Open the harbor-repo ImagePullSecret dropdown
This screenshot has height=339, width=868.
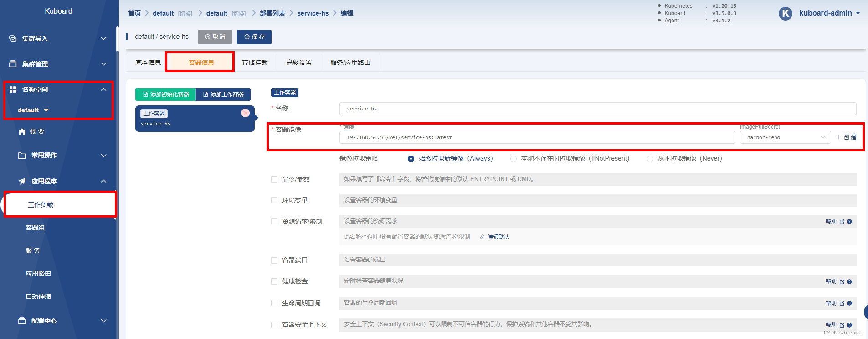pyautogui.click(x=786, y=137)
